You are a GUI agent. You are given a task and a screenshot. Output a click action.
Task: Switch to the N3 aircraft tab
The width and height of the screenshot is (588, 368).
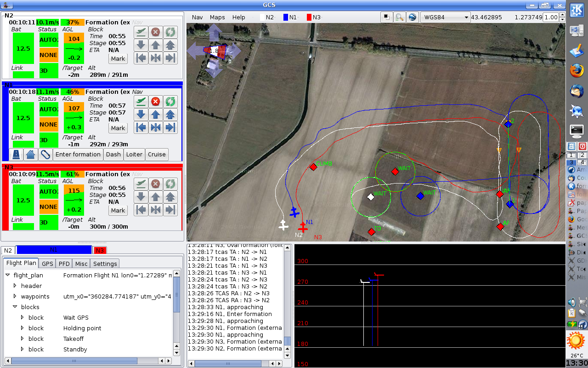(100, 250)
